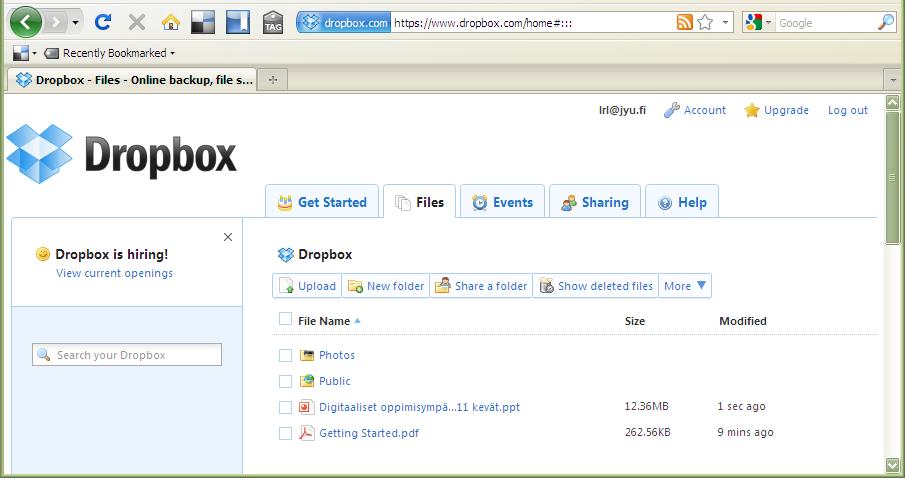Click the grayed forward navigation arrow

click(x=56, y=23)
